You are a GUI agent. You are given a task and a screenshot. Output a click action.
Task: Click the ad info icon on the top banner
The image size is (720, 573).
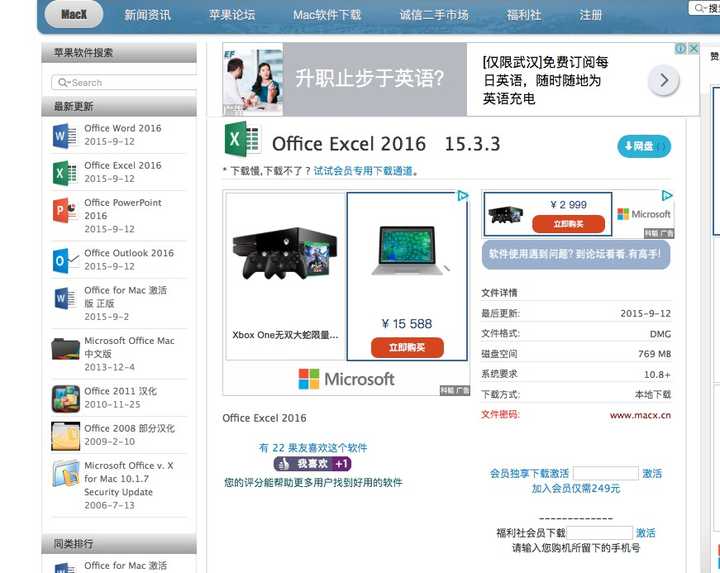681,48
